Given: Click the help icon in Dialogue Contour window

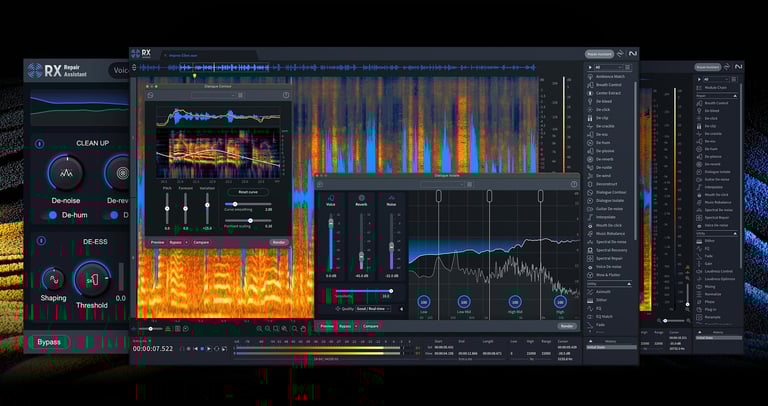Looking at the screenshot, I should pos(286,96).
